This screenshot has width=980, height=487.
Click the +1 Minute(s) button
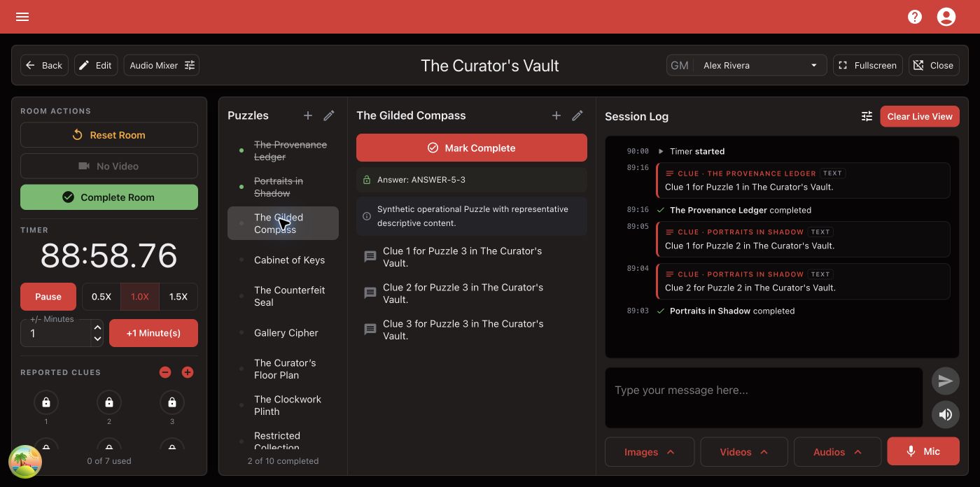(153, 333)
